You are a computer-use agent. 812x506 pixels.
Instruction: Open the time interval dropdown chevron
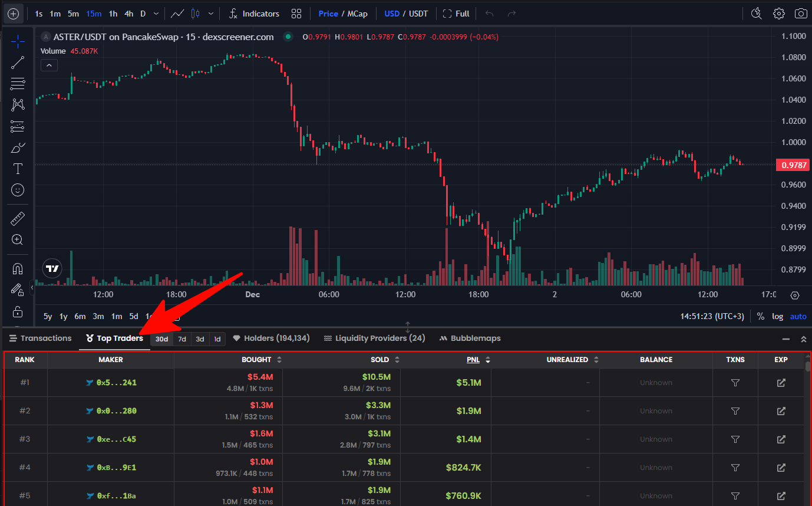(x=156, y=14)
